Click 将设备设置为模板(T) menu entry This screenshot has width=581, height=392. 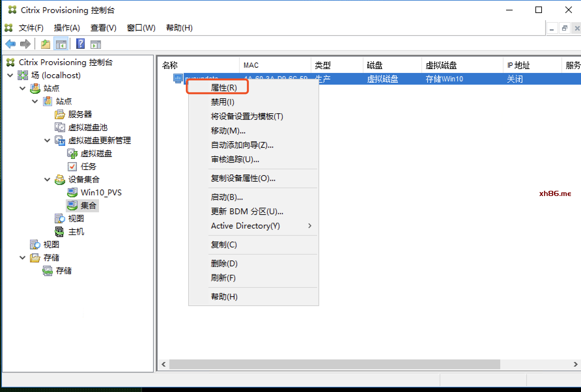pyautogui.click(x=247, y=116)
